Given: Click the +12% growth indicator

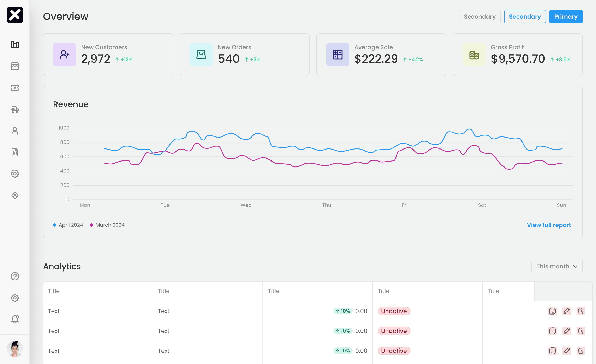Looking at the screenshot, I should [x=124, y=59].
